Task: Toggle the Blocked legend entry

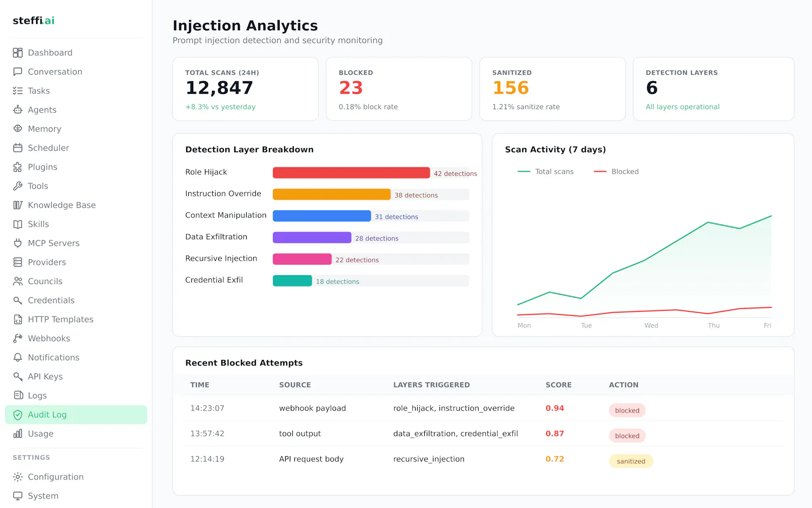Action: [616, 172]
